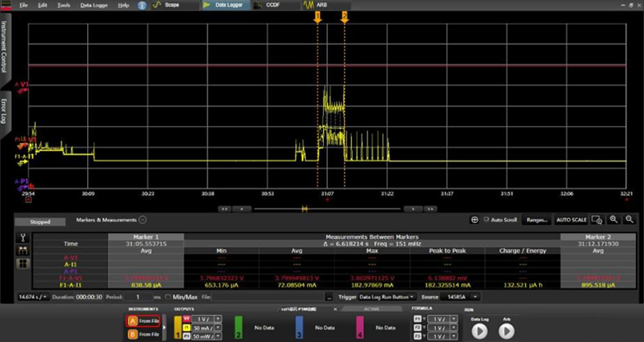Click marker 1 flag above the waveform
Viewport: 644px width, 342px height.
coord(318,15)
